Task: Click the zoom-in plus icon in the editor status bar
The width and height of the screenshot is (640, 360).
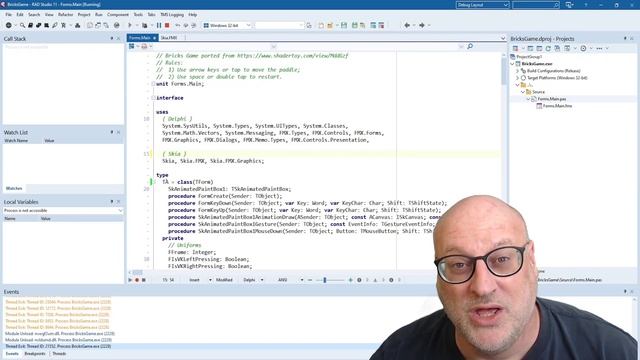Action: (x=350, y=280)
